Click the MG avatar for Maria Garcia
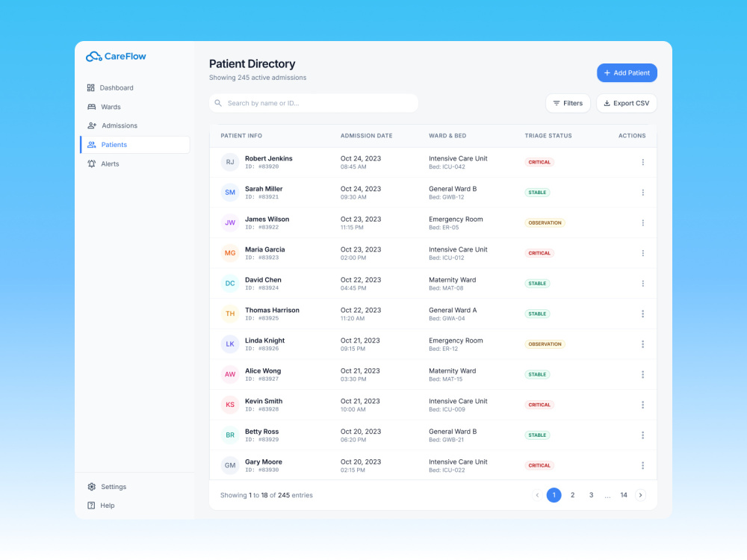This screenshot has height=560, width=747. (230, 253)
